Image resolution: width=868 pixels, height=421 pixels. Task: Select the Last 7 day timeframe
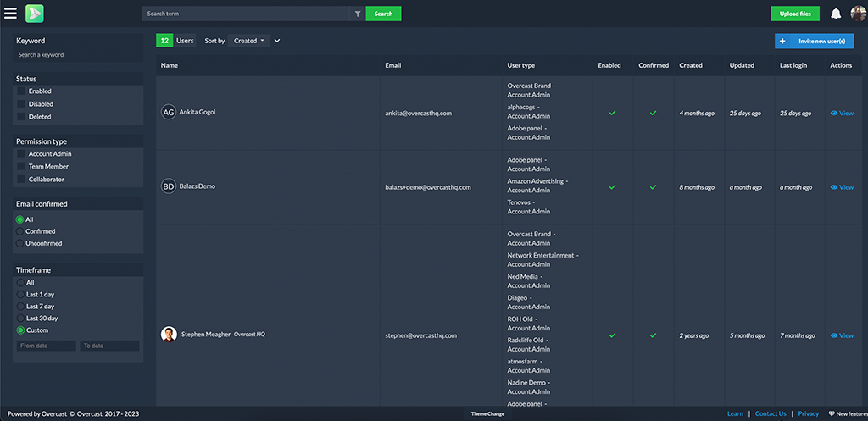20,307
